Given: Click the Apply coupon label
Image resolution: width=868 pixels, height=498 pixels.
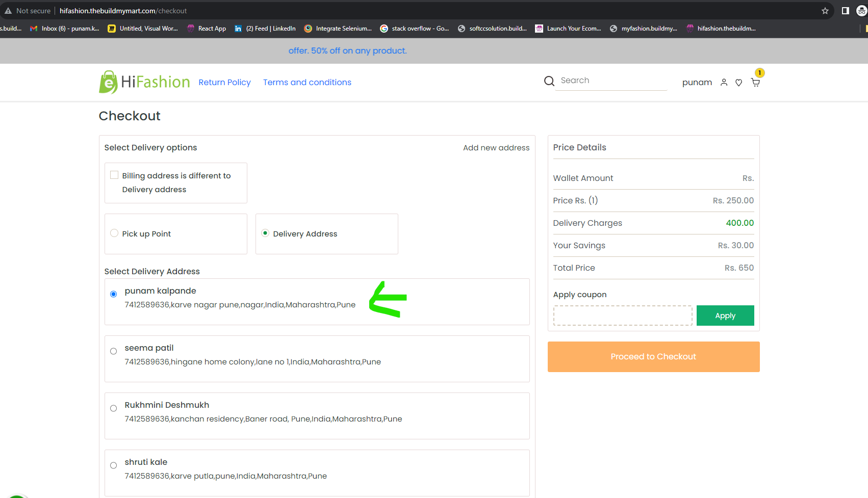Looking at the screenshot, I should point(580,295).
